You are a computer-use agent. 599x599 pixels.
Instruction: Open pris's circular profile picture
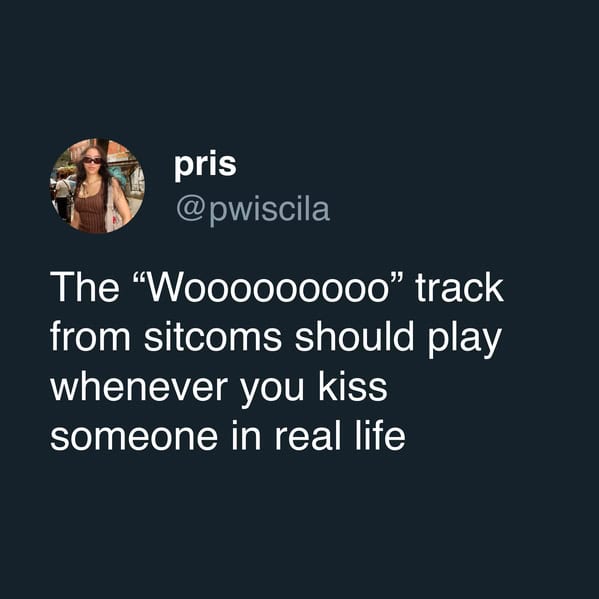point(97,186)
